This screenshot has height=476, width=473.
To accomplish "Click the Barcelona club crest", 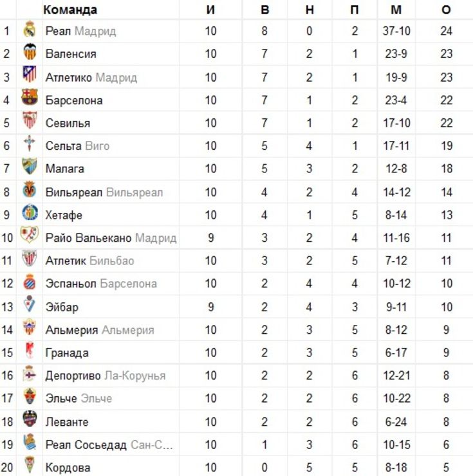I will pos(30,97).
